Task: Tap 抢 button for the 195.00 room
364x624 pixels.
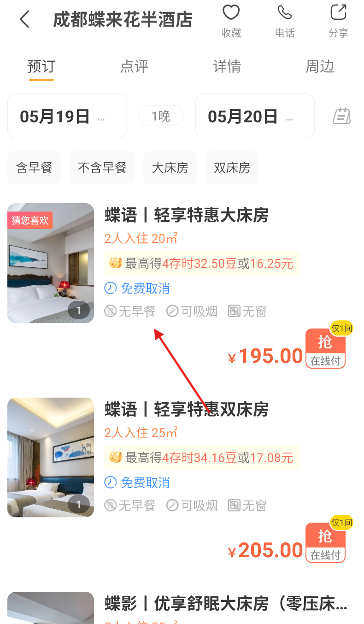Action: pyautogui.click(x=326, y=348)
